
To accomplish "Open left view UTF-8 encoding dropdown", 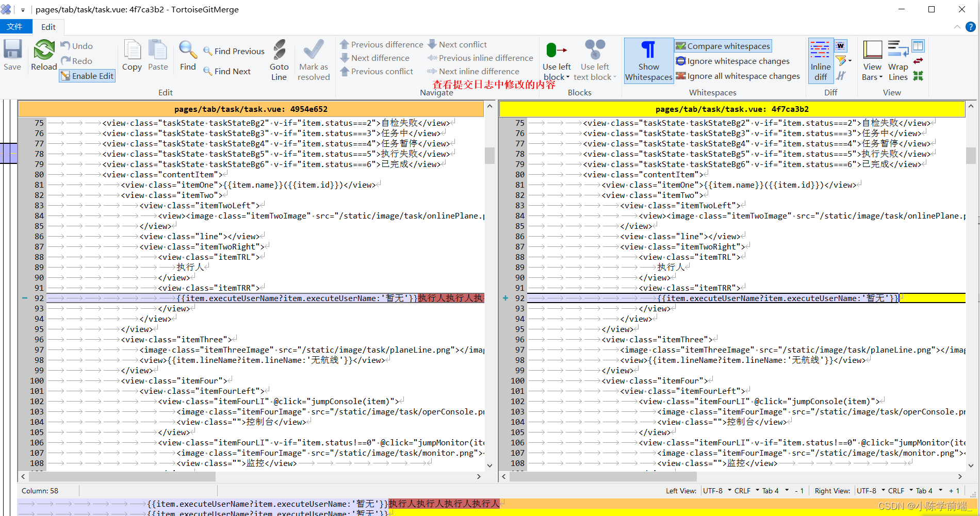I will coord(716,491).
